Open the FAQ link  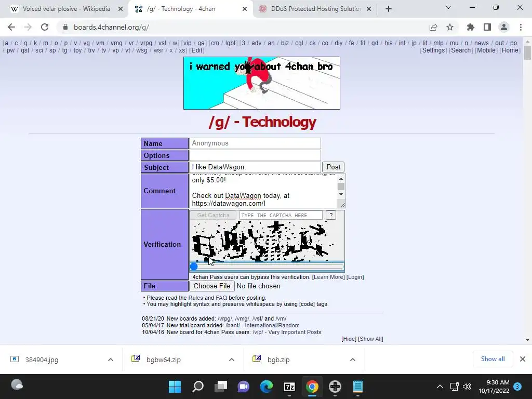pos(221,298)
